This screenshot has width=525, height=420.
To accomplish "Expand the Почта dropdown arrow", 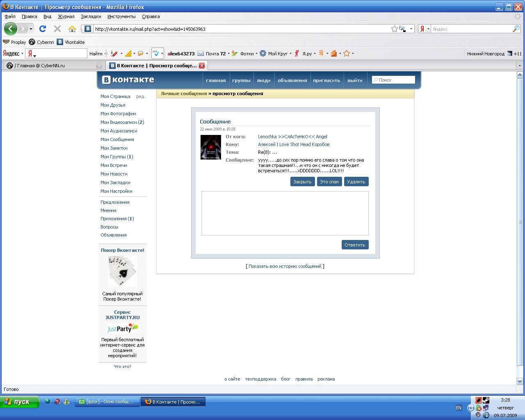I will click(x=228, y=53).
